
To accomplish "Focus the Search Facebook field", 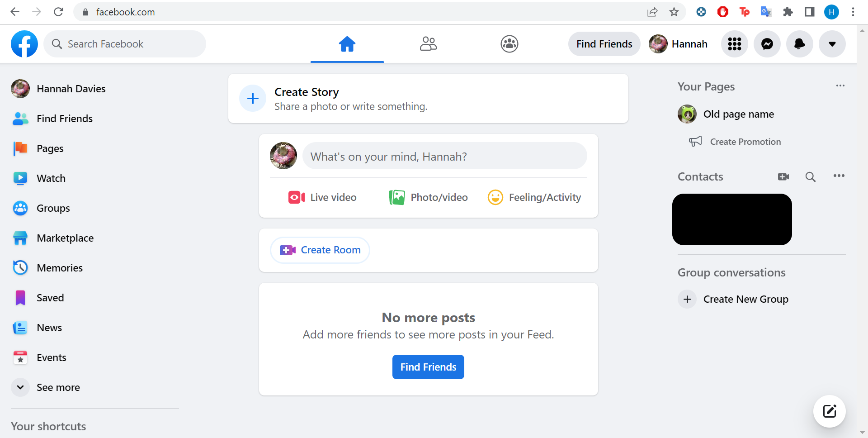I will pos(125,44).
